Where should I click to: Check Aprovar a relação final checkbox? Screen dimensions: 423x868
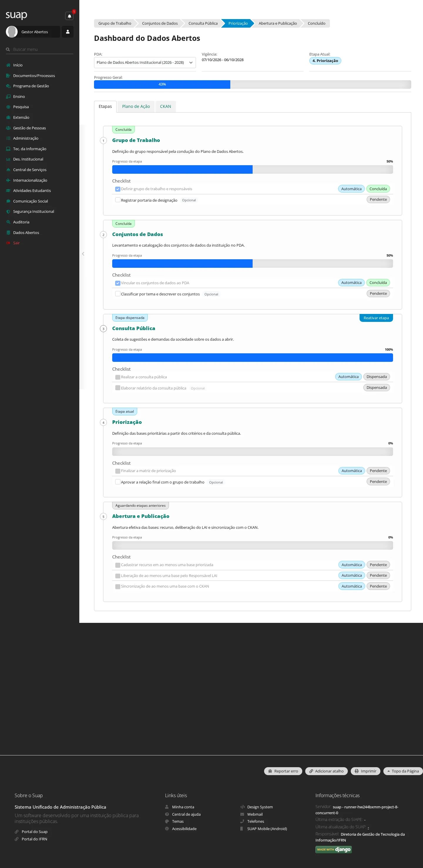[x=117, y=482]
